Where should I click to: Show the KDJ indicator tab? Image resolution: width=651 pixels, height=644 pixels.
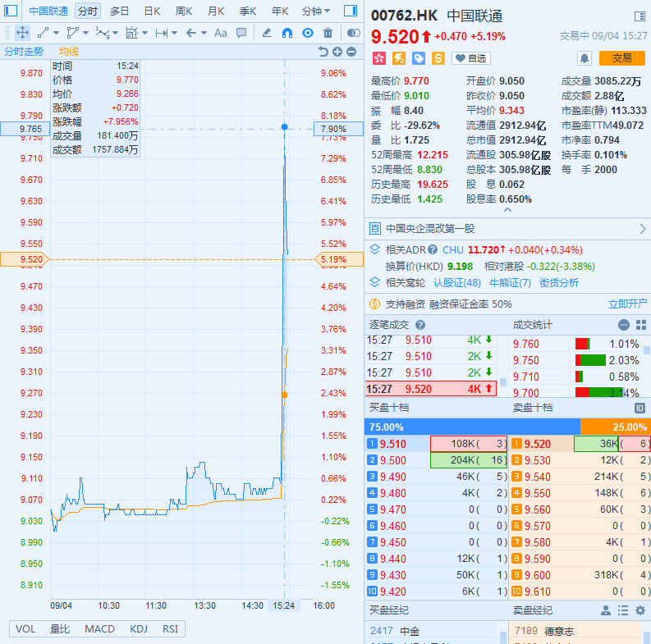coord(139,629)
